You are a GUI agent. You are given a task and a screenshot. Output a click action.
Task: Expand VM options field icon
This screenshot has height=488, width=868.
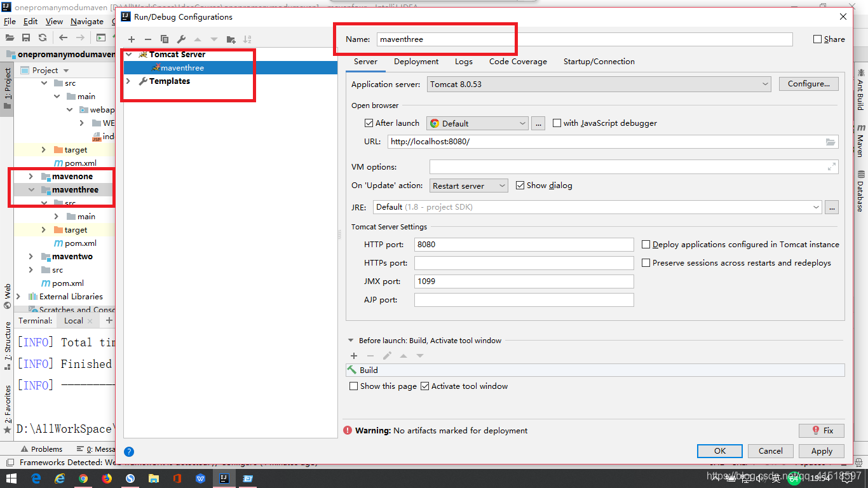[x=831, y=166]
